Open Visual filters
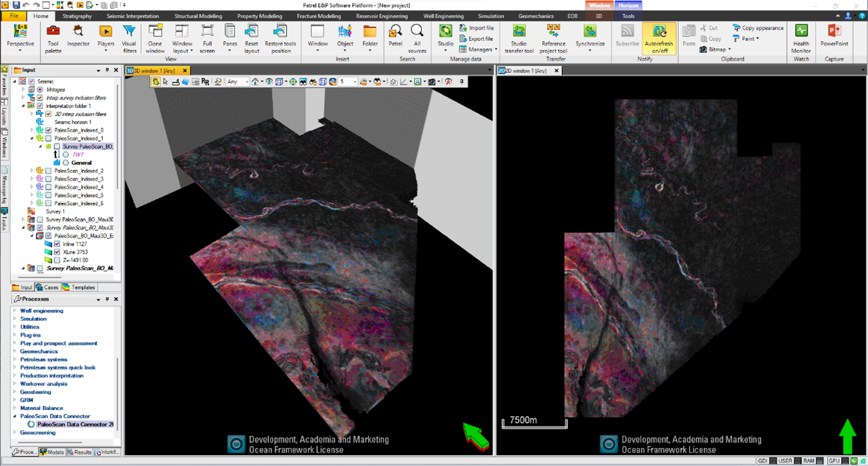 129,37
